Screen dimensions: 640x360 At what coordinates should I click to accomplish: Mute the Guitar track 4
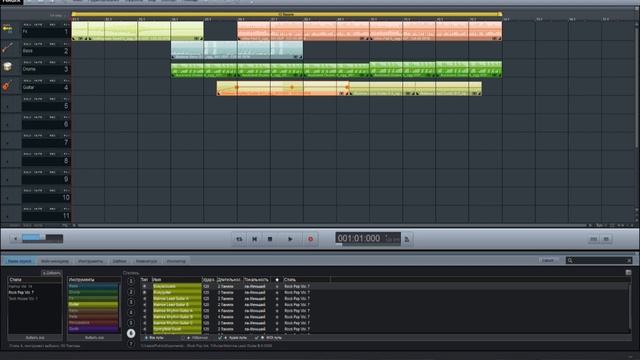tap(38, 81)
